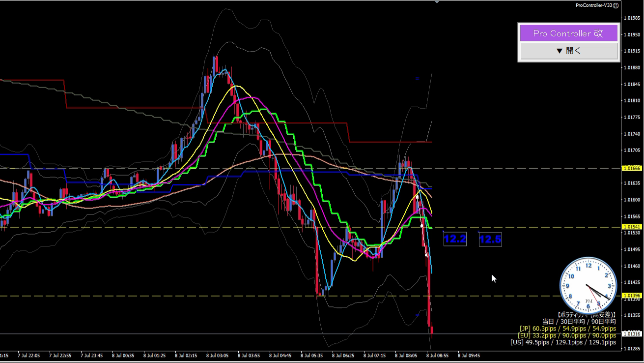Click the 8 Jul 05:35 time label
Screen dimensions: 644x363
coord(311,355)
